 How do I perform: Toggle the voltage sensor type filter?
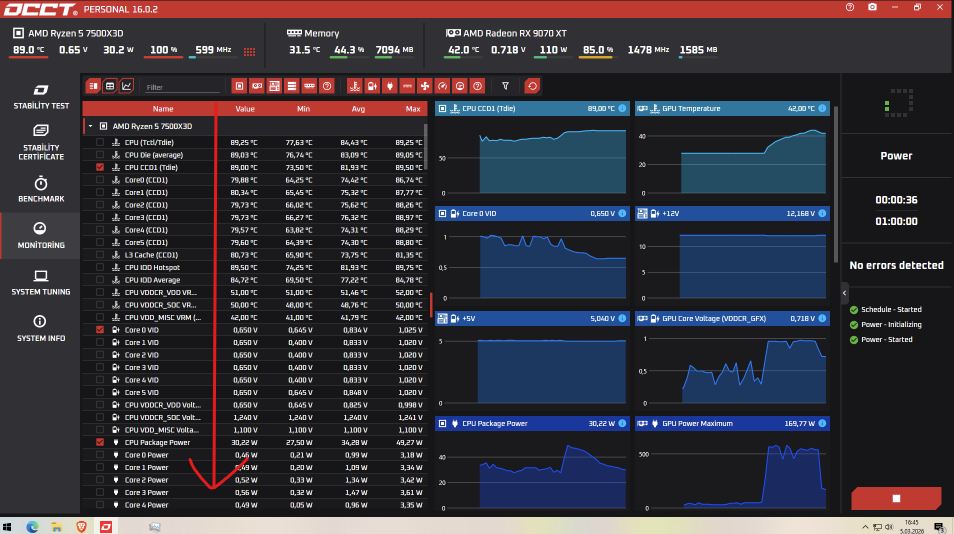[372, 86]
